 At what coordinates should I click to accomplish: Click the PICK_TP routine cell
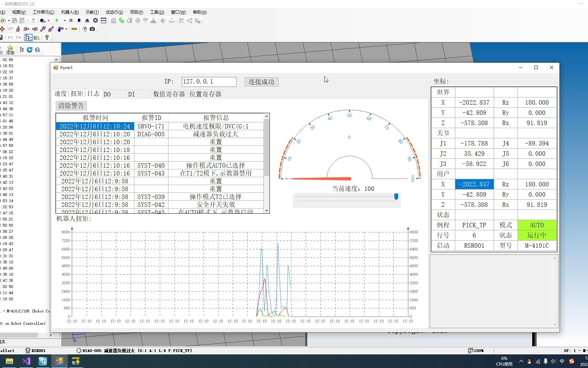[474, 225]
